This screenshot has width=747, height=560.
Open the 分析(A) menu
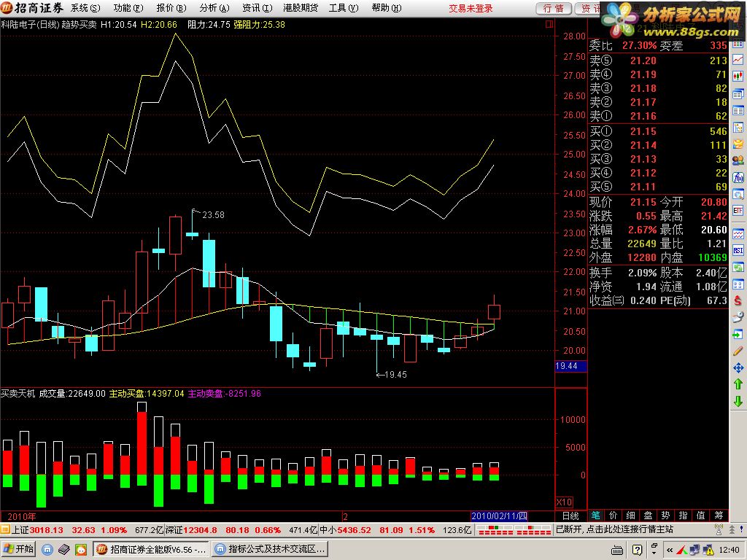click(214, 8)
